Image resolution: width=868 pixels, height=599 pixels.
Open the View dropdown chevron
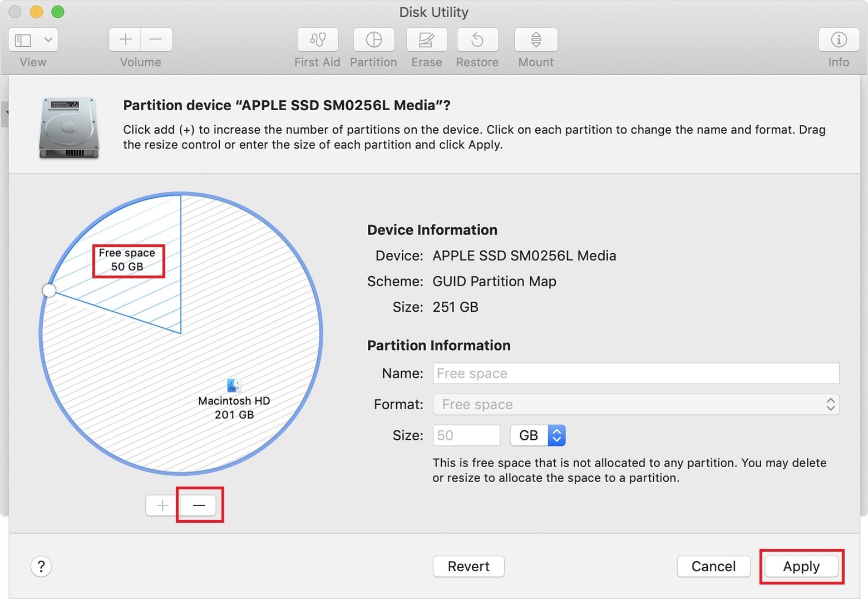pyautogui.click(x=48, y=40)
